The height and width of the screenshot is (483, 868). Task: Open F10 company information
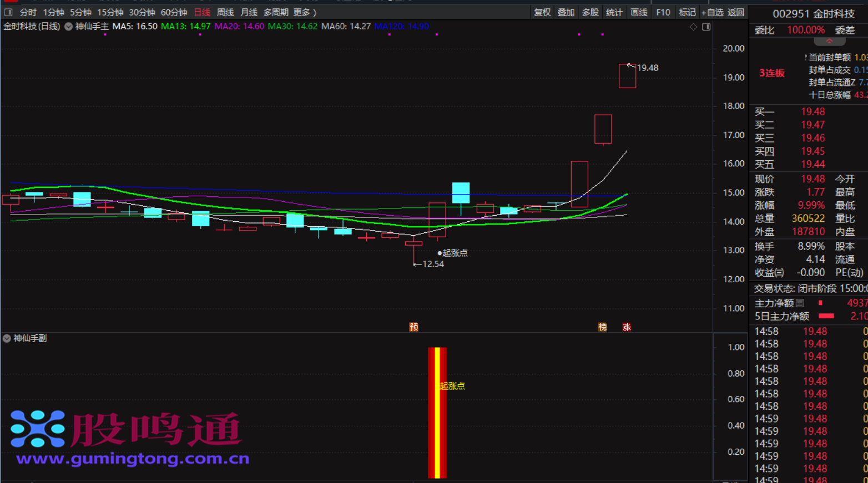point(663,12)
